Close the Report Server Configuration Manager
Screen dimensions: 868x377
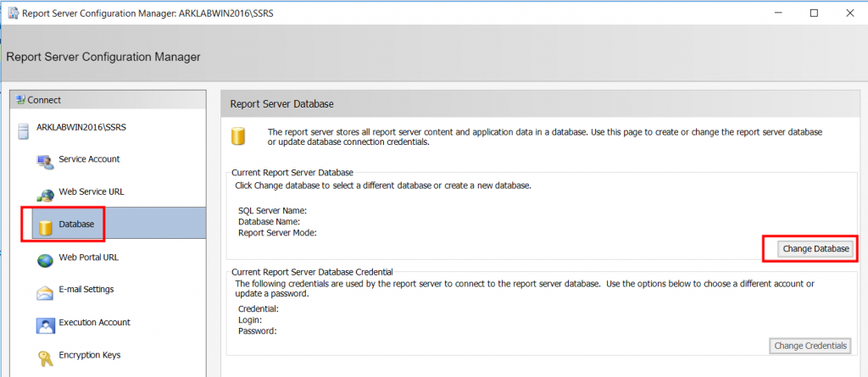pyautogui.click(x=850, y=14)
